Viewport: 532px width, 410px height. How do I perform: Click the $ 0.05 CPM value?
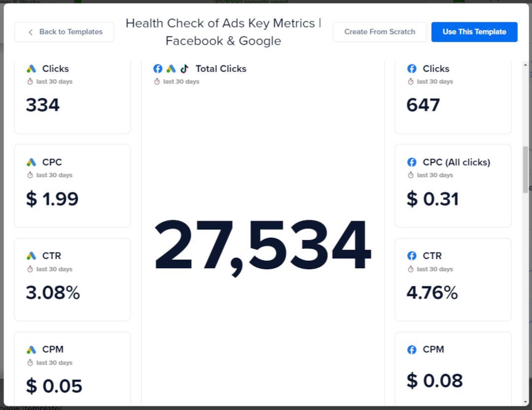click(54, 386)
